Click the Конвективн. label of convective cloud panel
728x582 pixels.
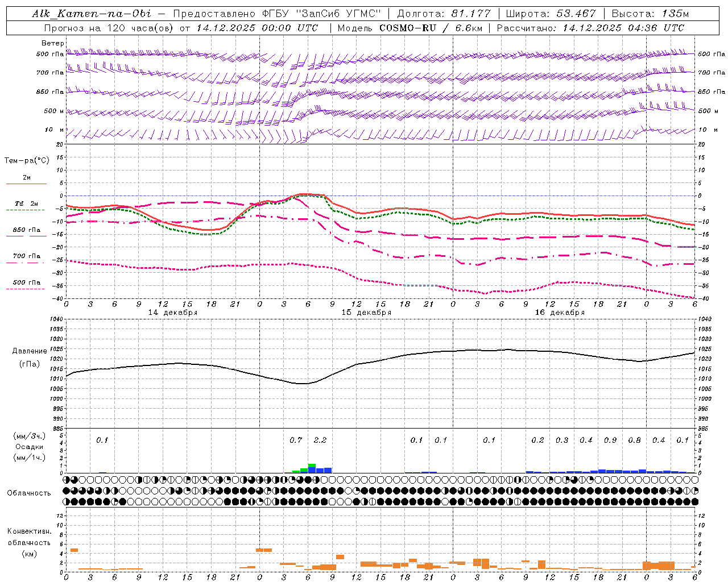pos(30,531)
